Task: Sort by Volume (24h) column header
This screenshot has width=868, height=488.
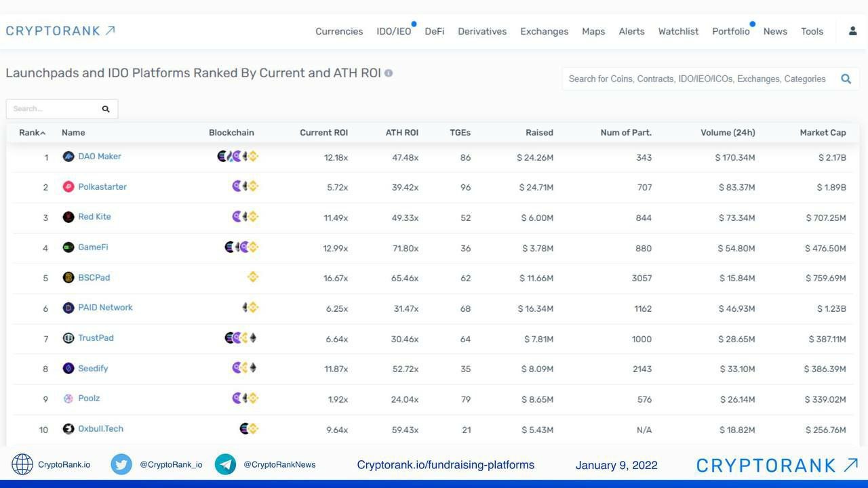Action: 728,133
